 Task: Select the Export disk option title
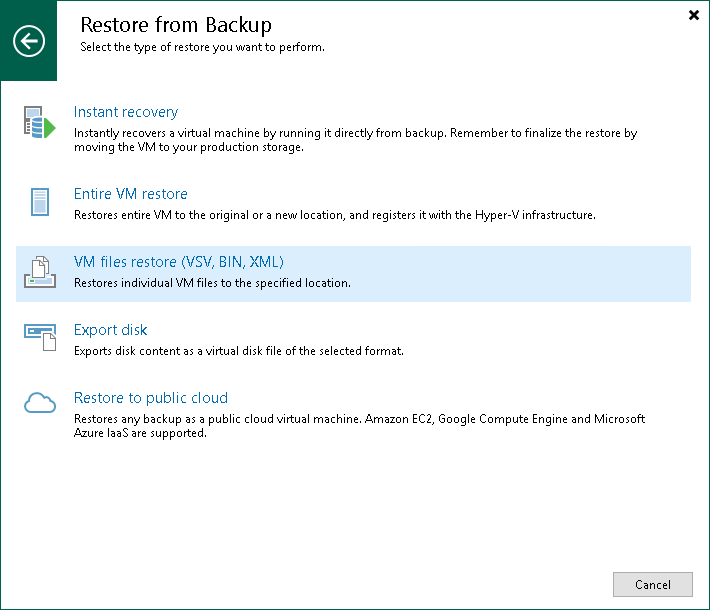(x=111, y=330)
